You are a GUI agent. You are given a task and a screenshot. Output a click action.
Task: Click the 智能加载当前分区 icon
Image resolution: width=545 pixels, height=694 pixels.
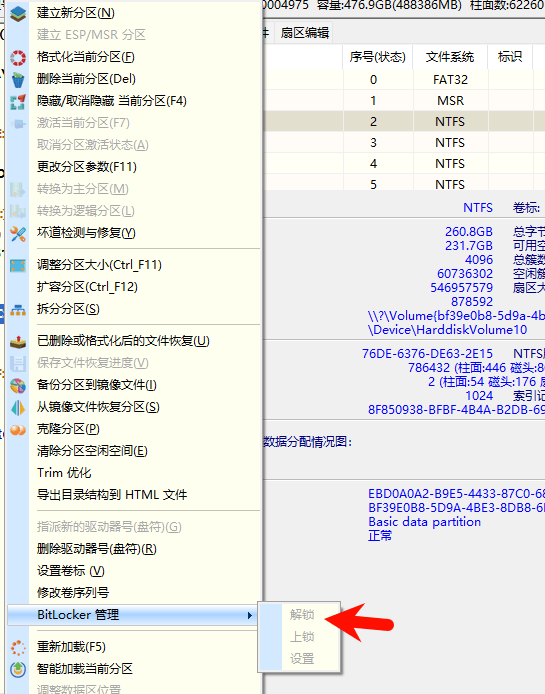coord(18,669)
